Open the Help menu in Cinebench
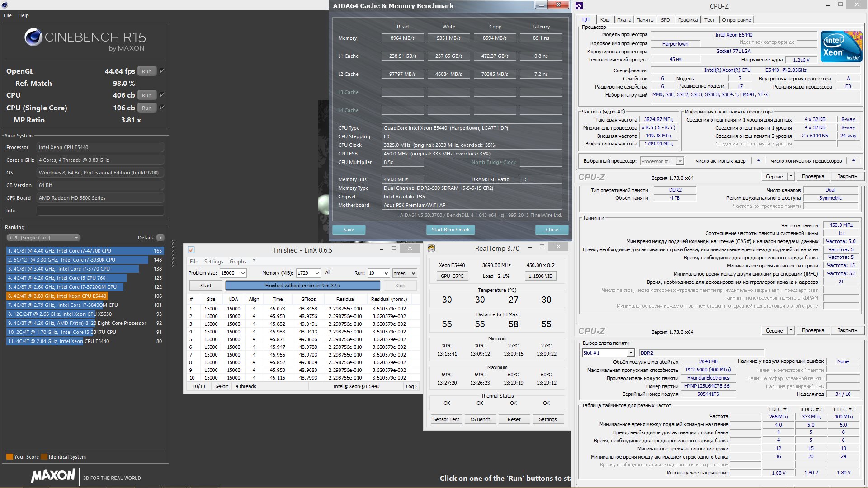868x488 pixels. point(24,15)
